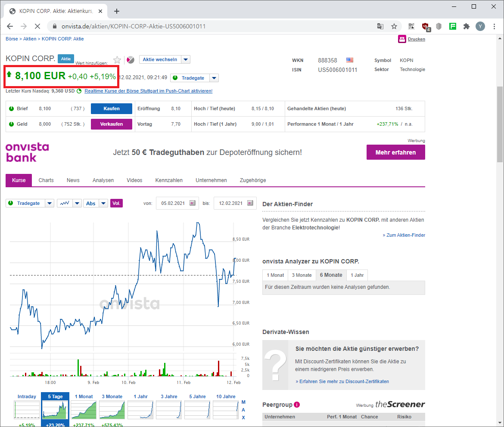
Task: Click the Drucken printer icon
Action: pyautogui.click(x=402, y=39)
